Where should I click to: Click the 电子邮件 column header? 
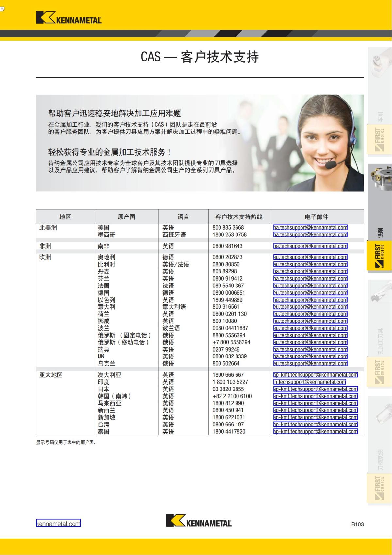(x=317, y=217)
